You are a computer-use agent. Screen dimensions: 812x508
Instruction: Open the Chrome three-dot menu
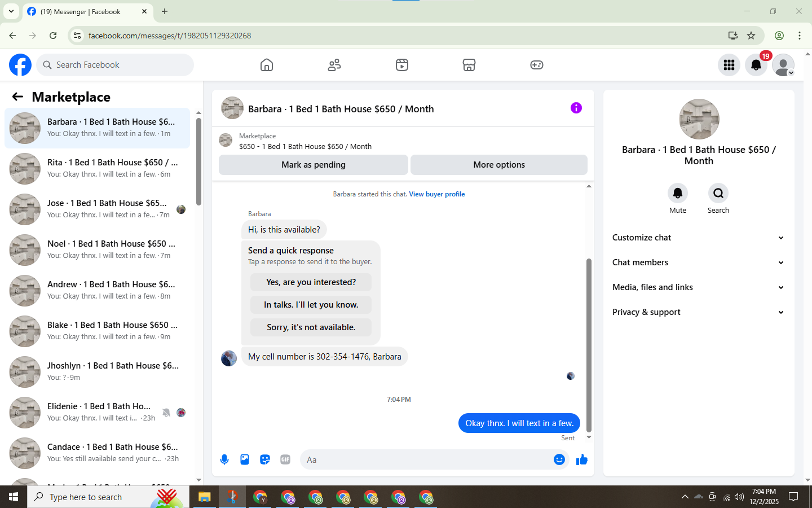[800, 36]
